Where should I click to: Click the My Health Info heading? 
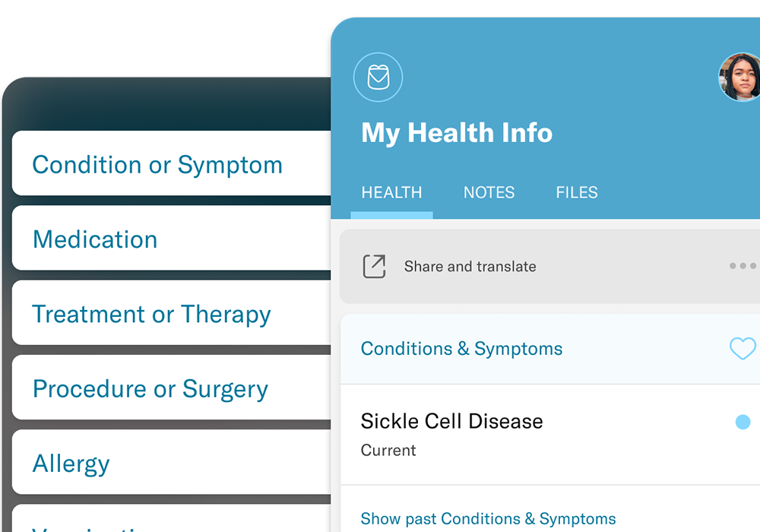pyautogui.click(x=457, y=133)
